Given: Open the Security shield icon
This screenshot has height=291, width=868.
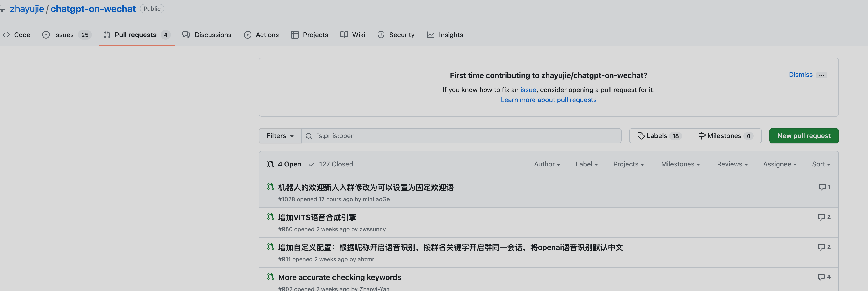Looking at the screenshot, I should [381, 35].
